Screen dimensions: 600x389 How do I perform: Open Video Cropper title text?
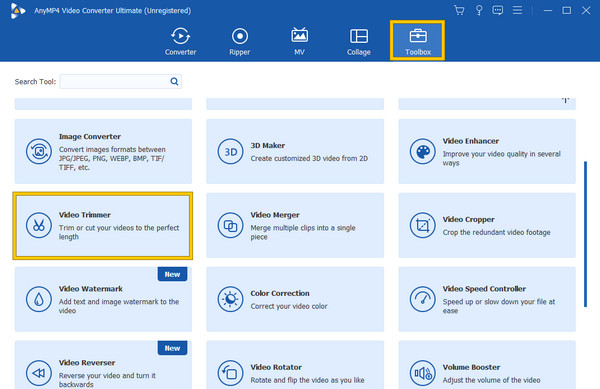point(468,219)
